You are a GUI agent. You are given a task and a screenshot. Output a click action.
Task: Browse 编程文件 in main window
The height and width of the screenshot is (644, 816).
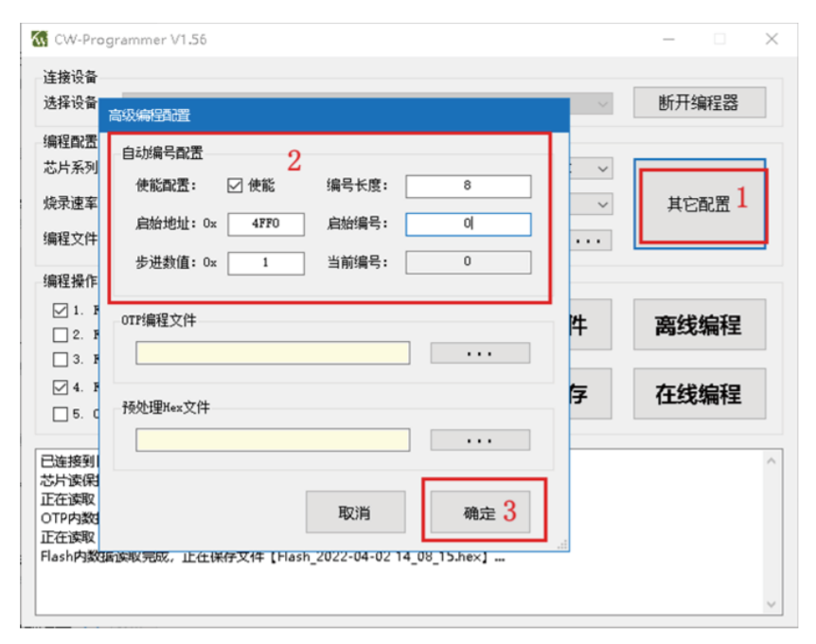(590, 241)
